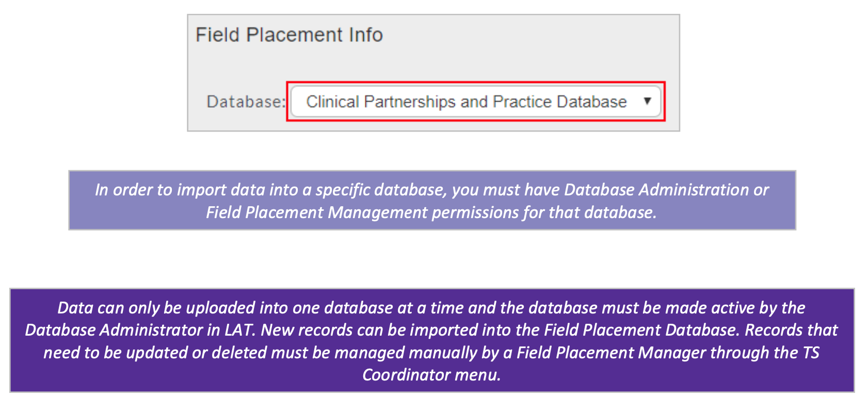868x398 pixels.
Task: Select Clinical Partnerships and Practice Database text
Action: click(x=467, y=102)
